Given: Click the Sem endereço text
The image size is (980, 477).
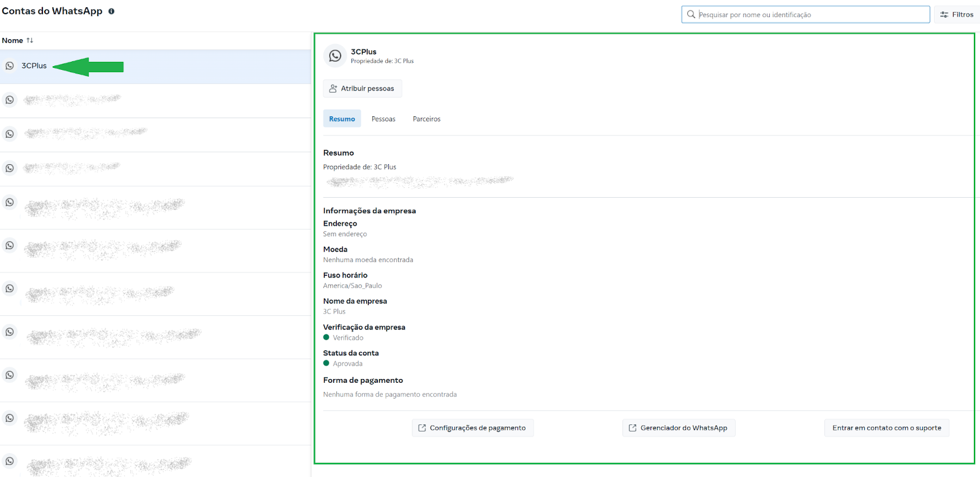Looking at the screenshot, I should [345, 234].
